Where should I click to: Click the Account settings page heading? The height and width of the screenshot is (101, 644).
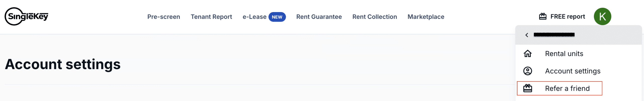point(63,64)
